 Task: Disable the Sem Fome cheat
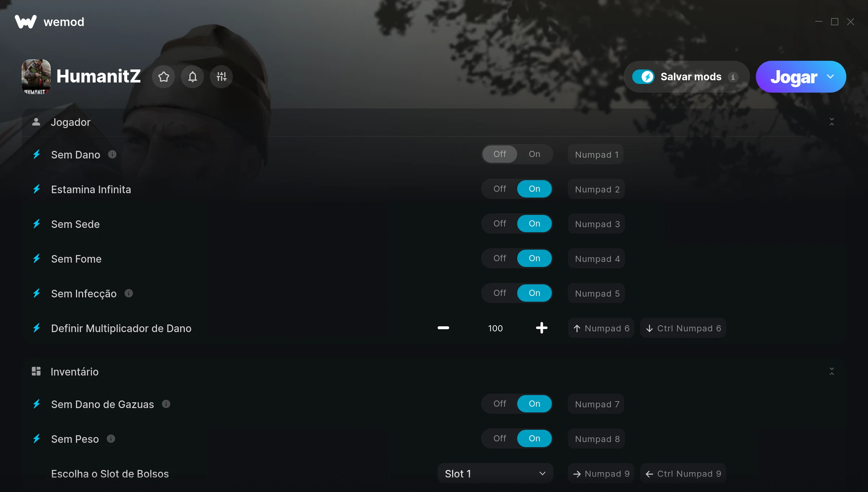(499, 258)
